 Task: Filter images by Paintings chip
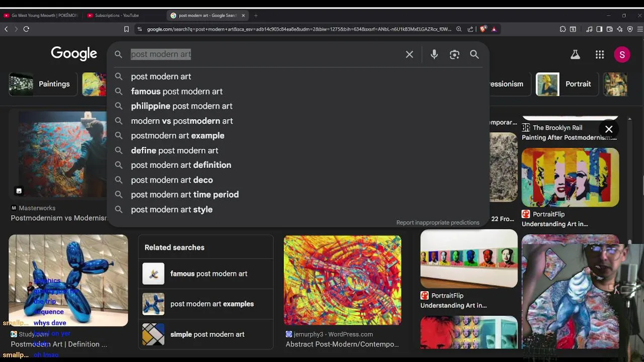point(42,84)
